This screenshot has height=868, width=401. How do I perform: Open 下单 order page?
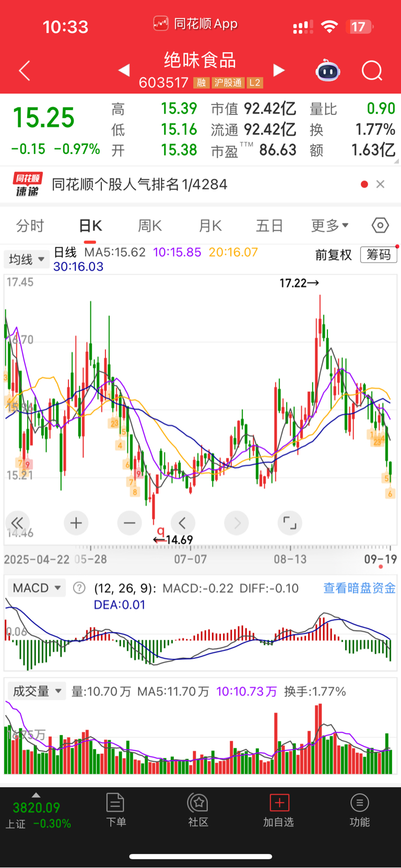(115, 810)
